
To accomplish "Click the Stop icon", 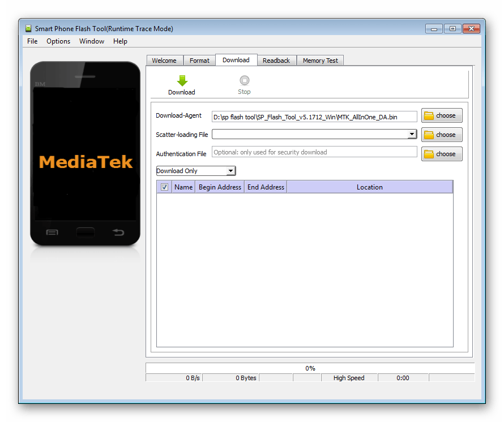I will tap(244, 80).
